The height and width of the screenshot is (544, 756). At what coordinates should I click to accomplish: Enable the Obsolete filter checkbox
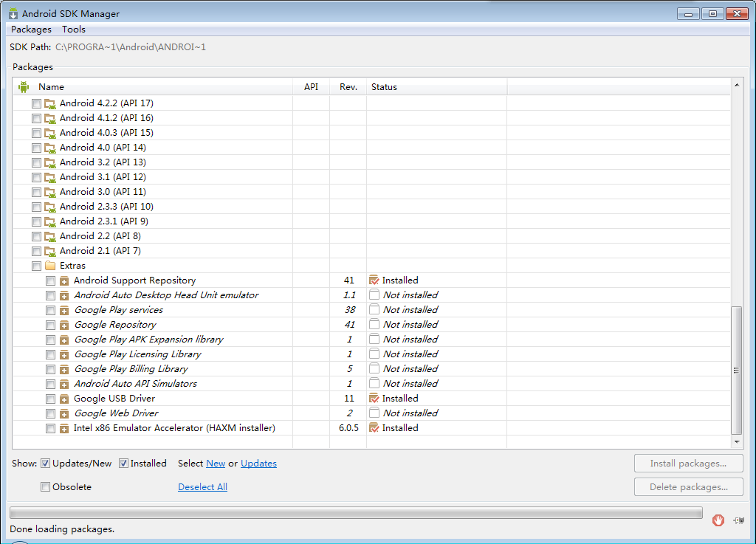pyautogui.click(x=45, y=487)
